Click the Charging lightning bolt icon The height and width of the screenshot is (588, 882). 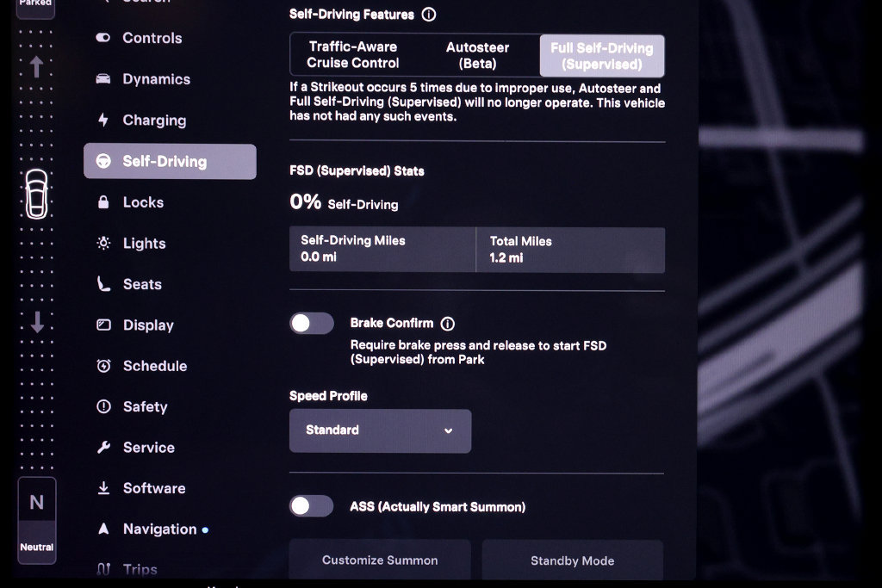(x=103, y=120)
